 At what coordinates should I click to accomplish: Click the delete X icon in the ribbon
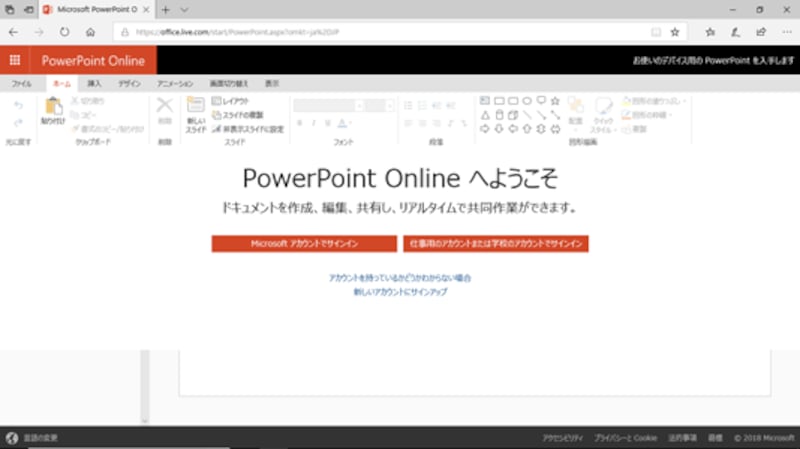click(164, 105)
